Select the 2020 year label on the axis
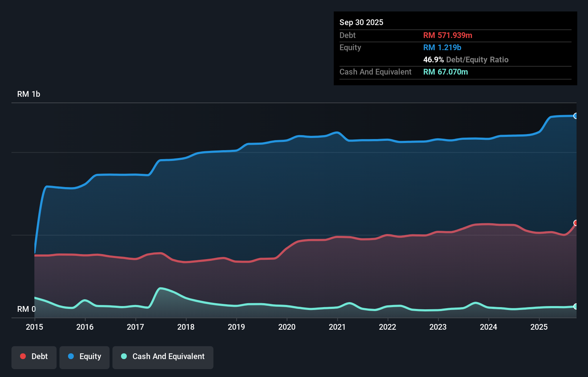The image size is (588, 377). pyautogui.click(x=287, y=327)
